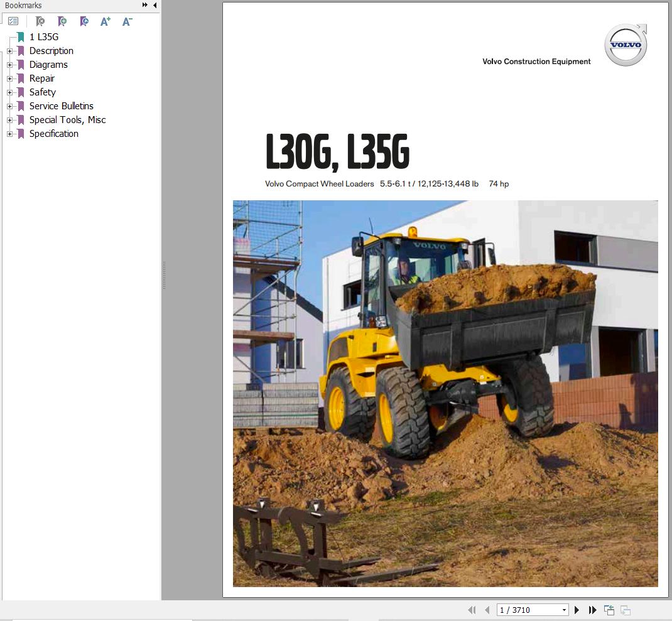Decrease bookmark text size with A- icon
The image size is (672, 621).
(127, 21)
